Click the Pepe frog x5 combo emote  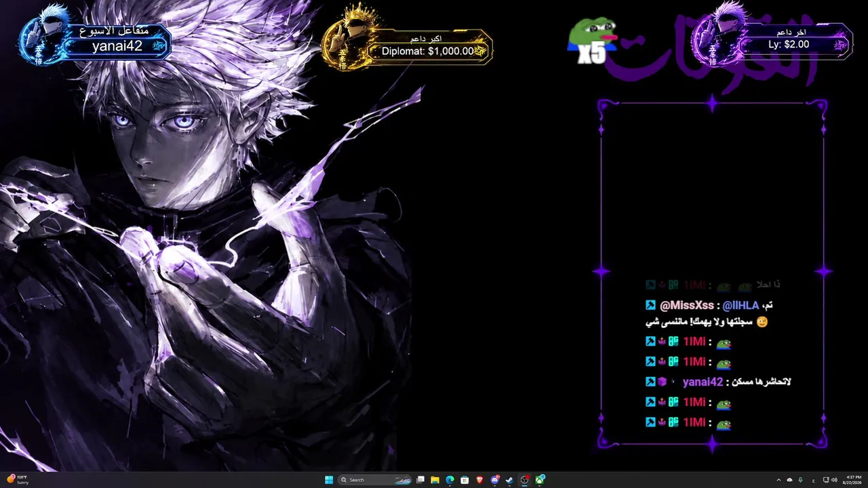(x=592, y=41)
